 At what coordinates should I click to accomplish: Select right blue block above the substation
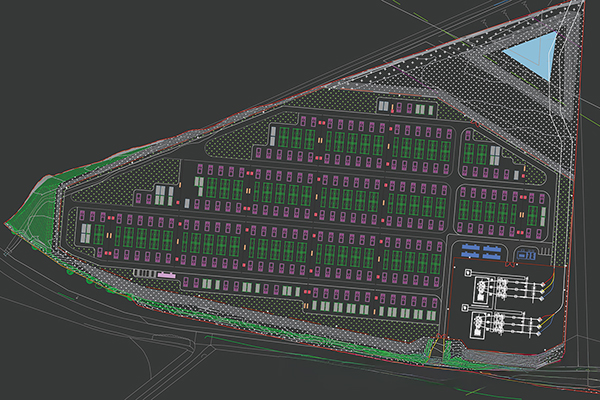tap(491, 250)
